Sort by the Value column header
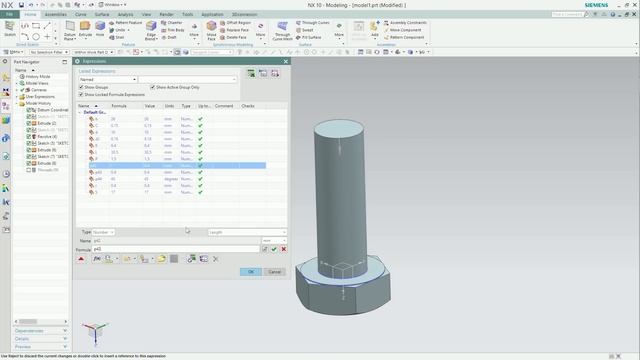Viewport: 640px width, 360px height. [x=152, y=106]
